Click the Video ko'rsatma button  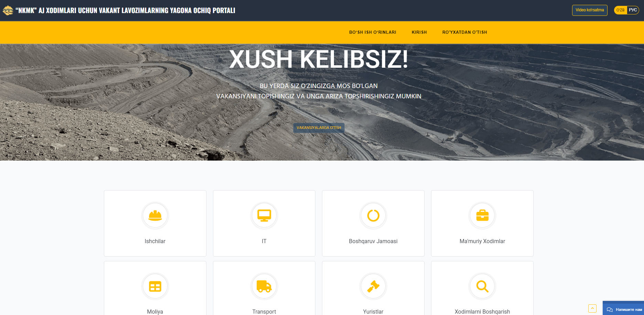coord(590,10)
